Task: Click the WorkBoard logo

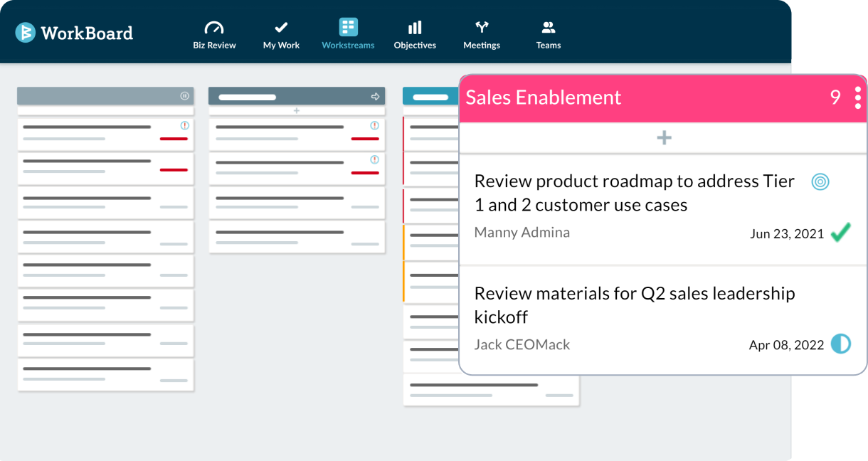Action: 74,32
